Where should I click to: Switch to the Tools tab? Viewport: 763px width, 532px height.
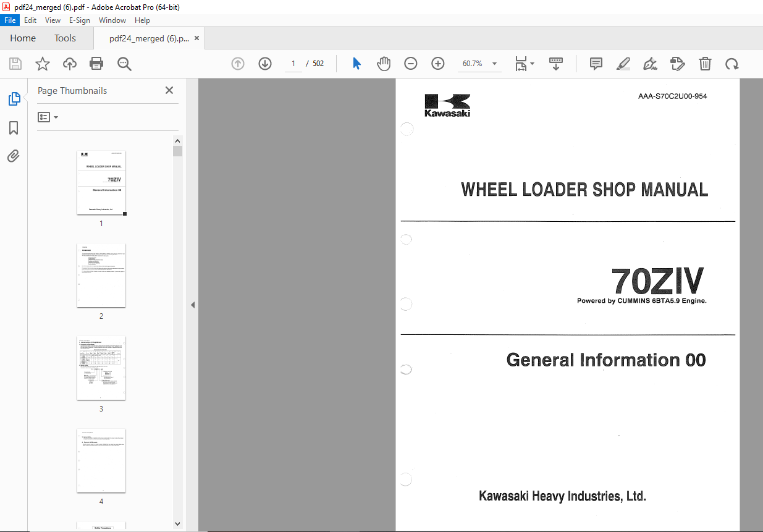click(x=65, y=38)
